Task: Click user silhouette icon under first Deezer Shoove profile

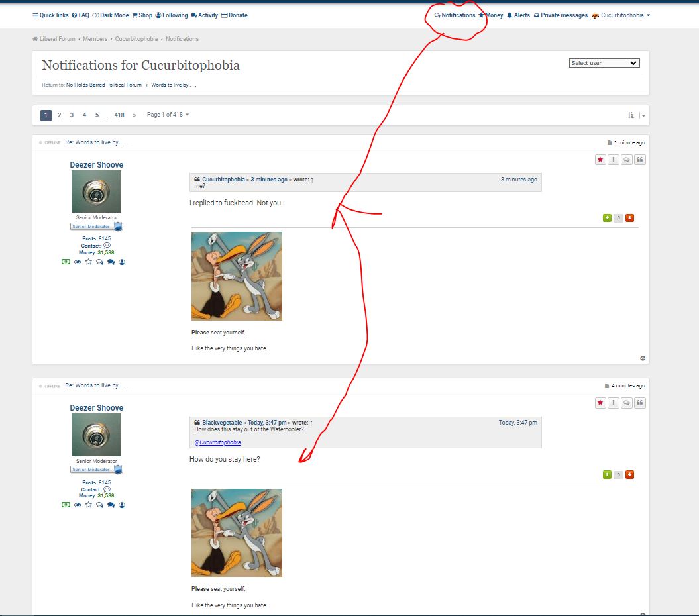Action: [x=122, y=262]
